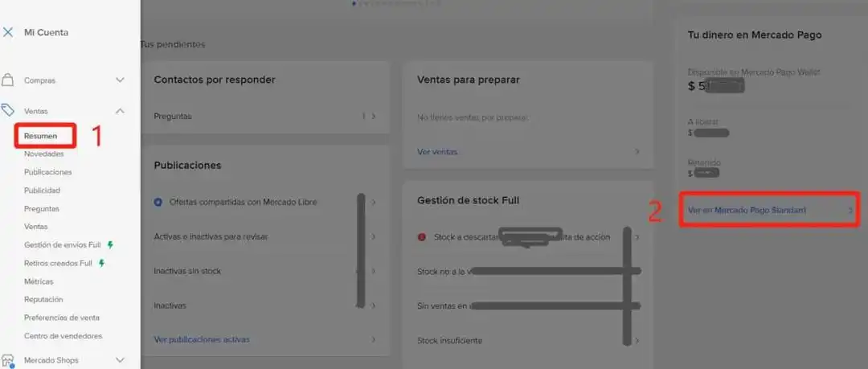Go to Publicidad in sidebar
The height and width of the screenshot is (369, 868).
click(42, 190)
